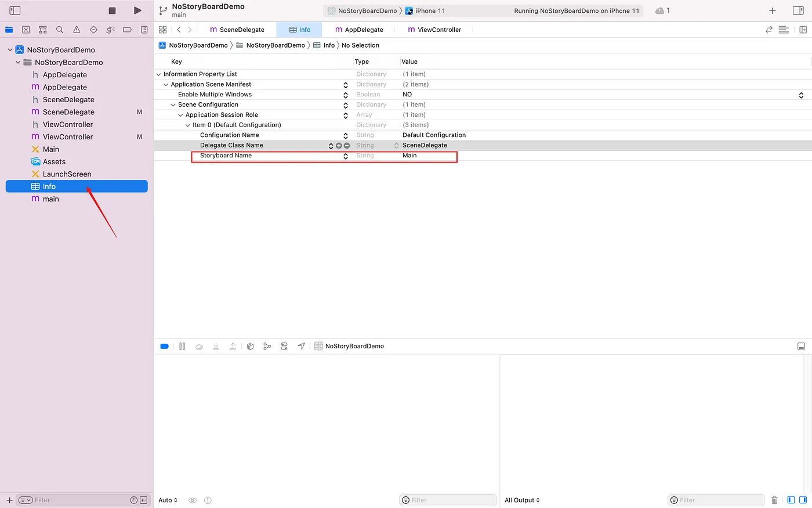Collapse the NoStoryBoardDemo group folder

click(x=18, y=62)
